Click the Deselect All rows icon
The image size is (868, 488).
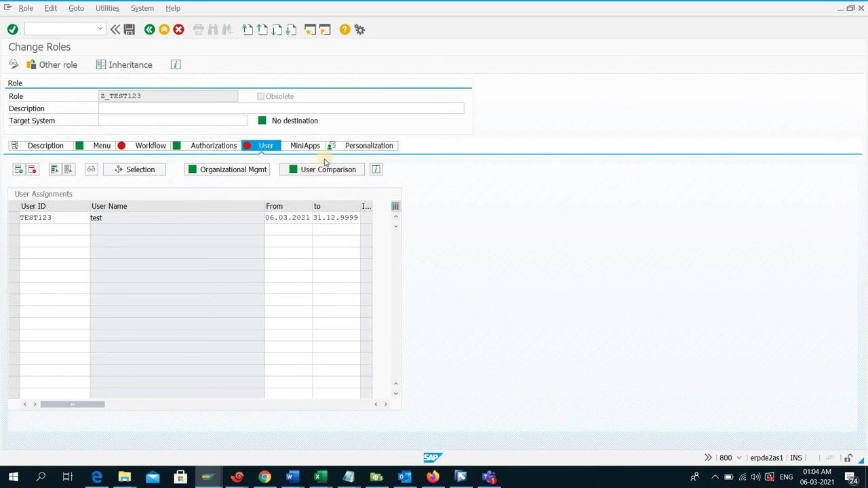(68, 169)
